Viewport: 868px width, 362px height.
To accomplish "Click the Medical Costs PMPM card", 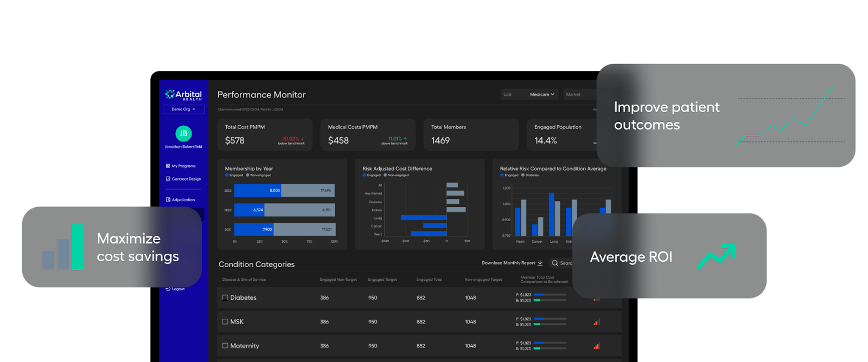I will click(x=368, y=134).
